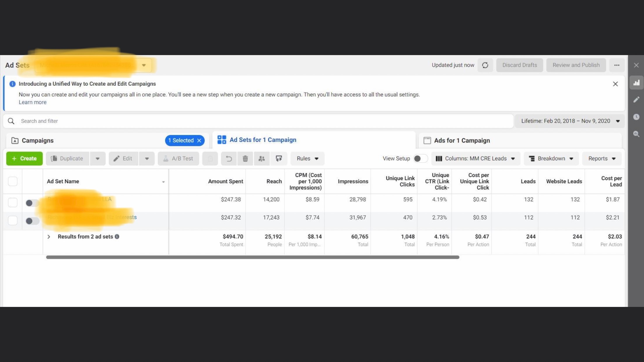Viewport: 644px width, 362px height.
Task: Open the Breakdown dropdown
Action: pyautogui.click(x=551, y=159)
